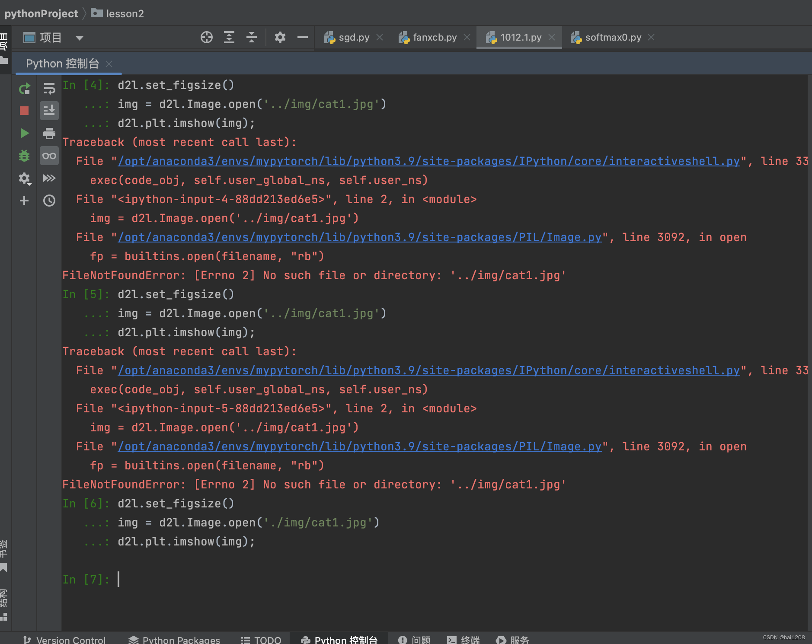Print the console contents

(49, 134)
